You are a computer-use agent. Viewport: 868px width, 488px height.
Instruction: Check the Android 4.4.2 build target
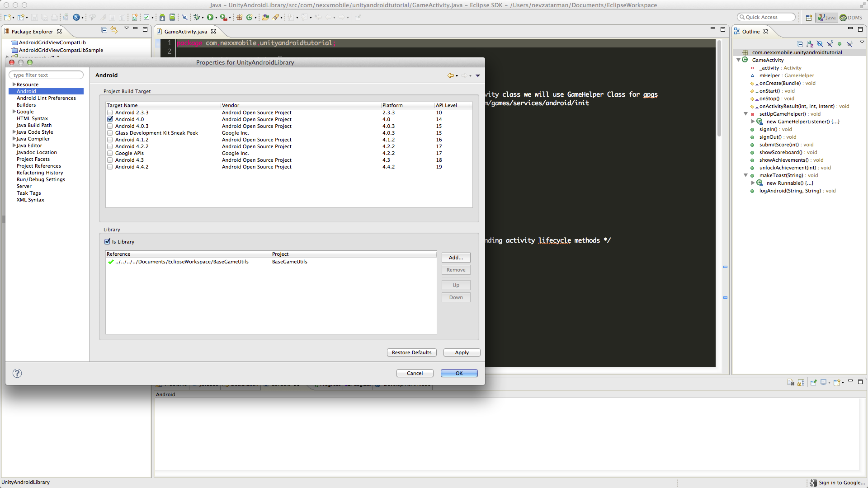coord(110,167)
